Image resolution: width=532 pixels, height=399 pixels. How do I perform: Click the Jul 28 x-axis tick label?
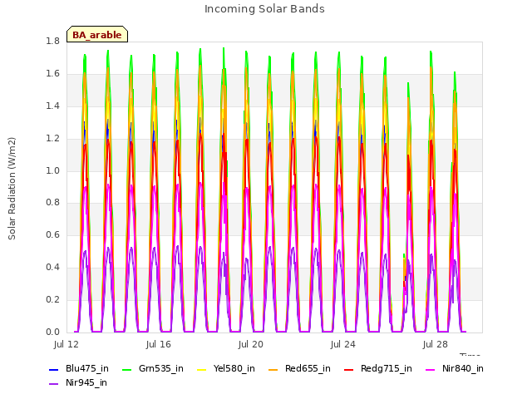tap(436, 344)
